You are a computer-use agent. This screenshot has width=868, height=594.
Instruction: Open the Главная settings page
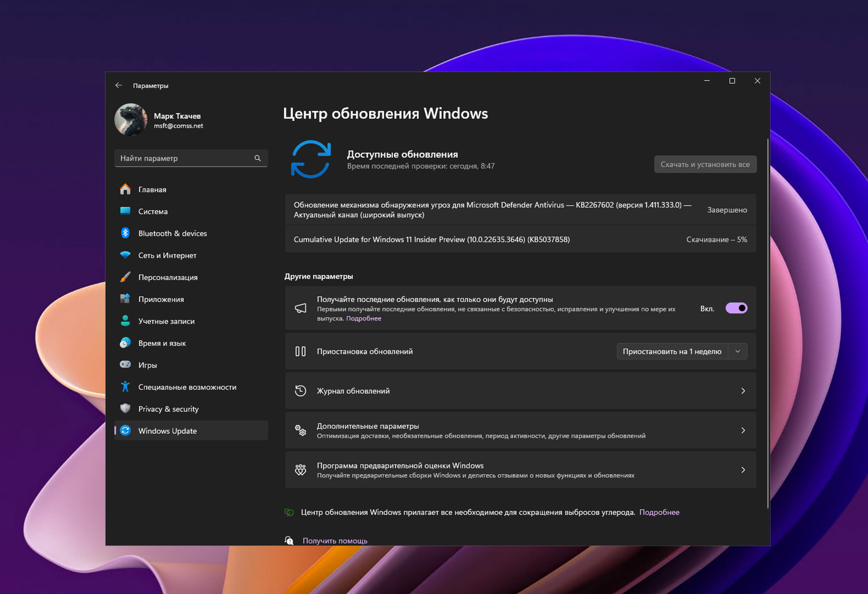point(191,189)
